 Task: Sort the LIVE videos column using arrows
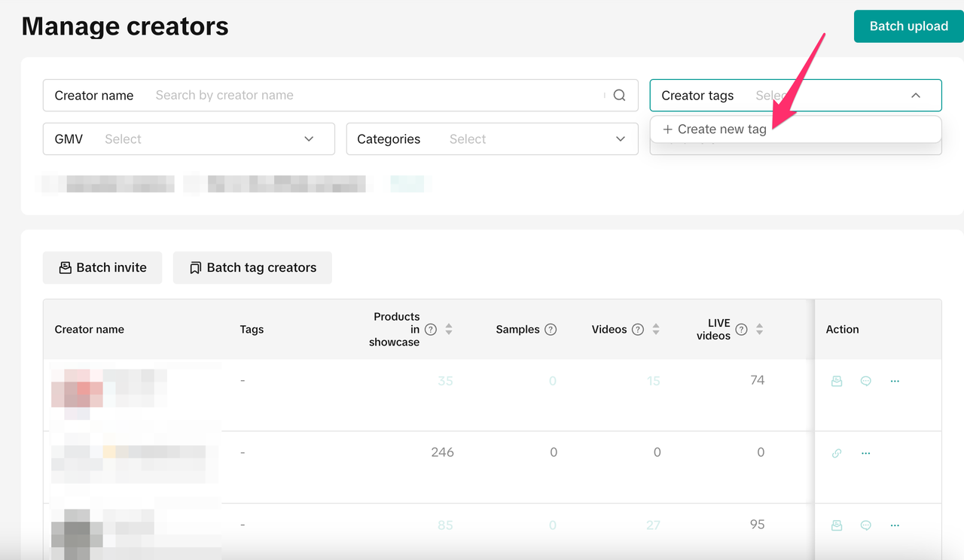point(759,330)
